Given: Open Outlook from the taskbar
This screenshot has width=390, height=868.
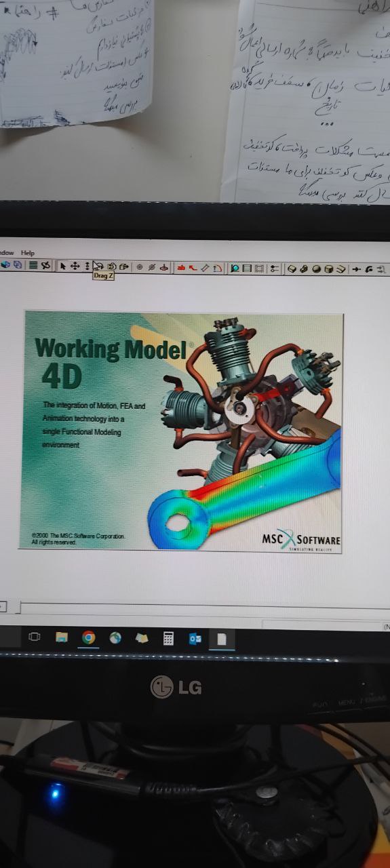Looking at the screenshot, I should [x=195, y=638].
